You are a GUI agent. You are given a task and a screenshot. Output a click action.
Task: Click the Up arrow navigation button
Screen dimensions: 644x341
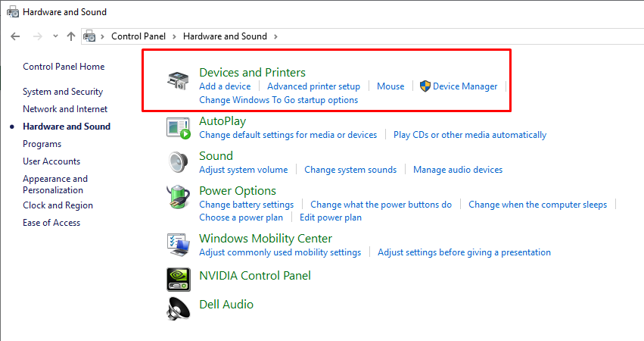[71, 36]
